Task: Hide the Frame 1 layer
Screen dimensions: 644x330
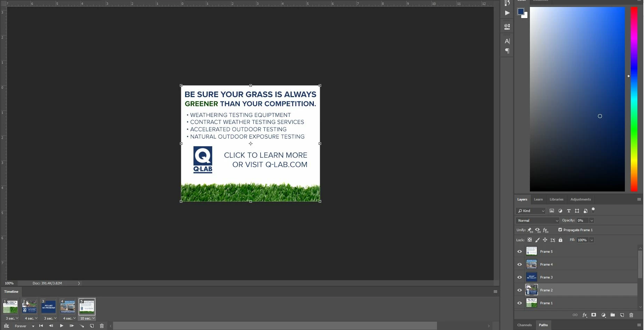Action: [520, 303]
